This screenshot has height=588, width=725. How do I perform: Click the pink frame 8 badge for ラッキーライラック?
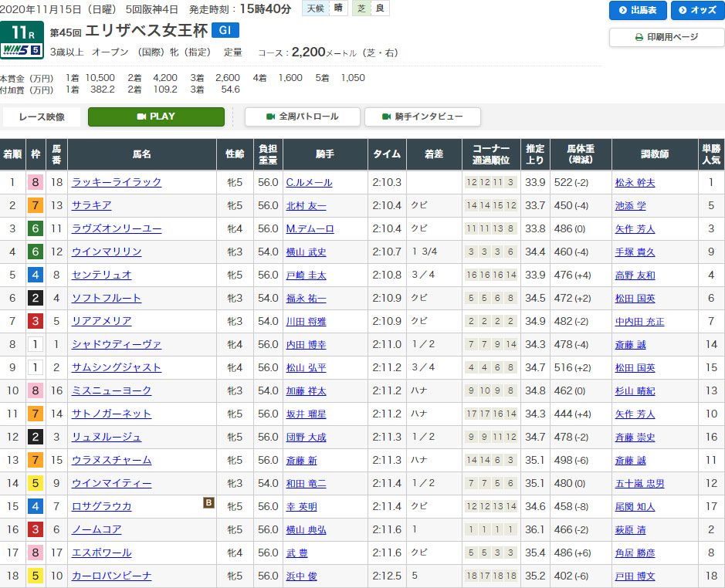pos(35,182)
